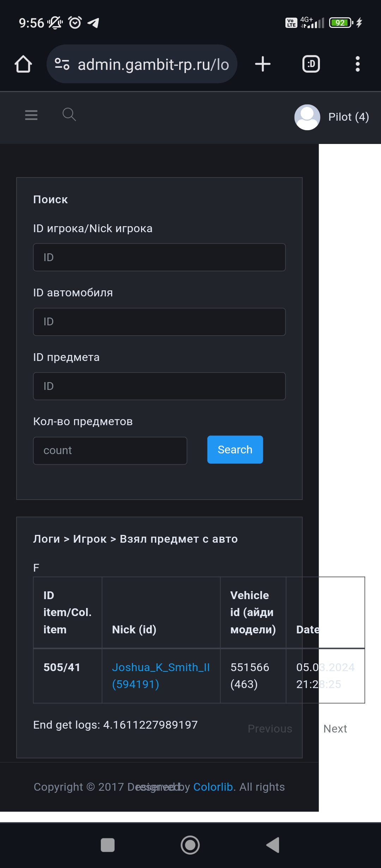Open a new browser tab

point(262,64)
